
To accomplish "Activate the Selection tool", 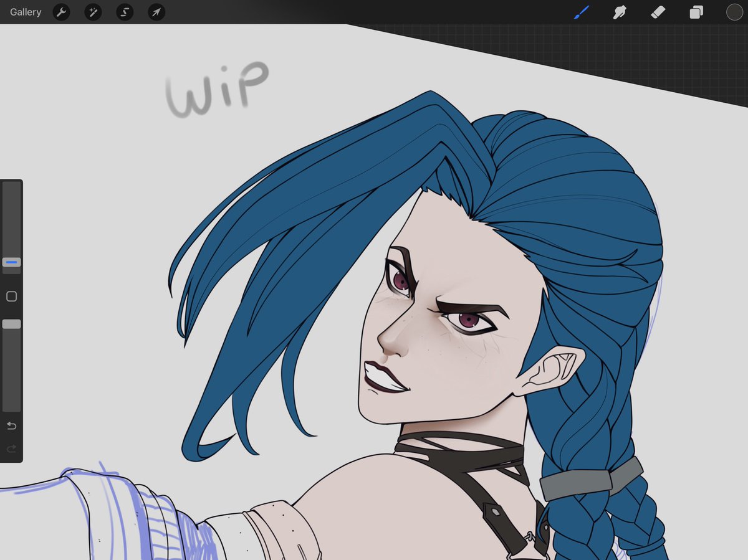I will pos(125,12).
